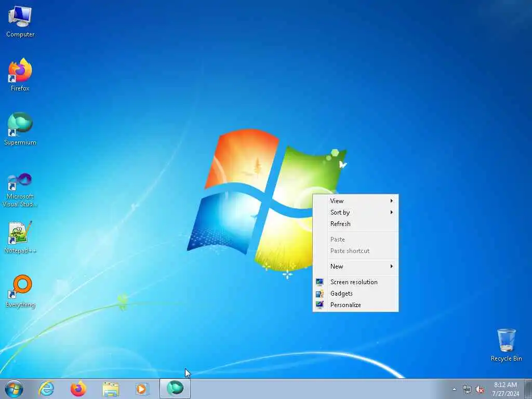Click the Gadgets menu icon
Screen dimensions: 532x399
pos(320,294)
